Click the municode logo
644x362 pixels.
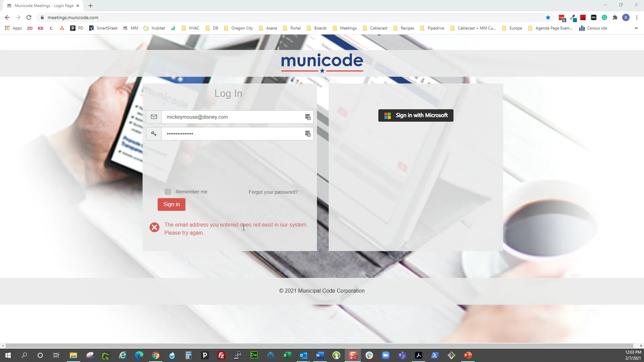[x=322, y=63]
